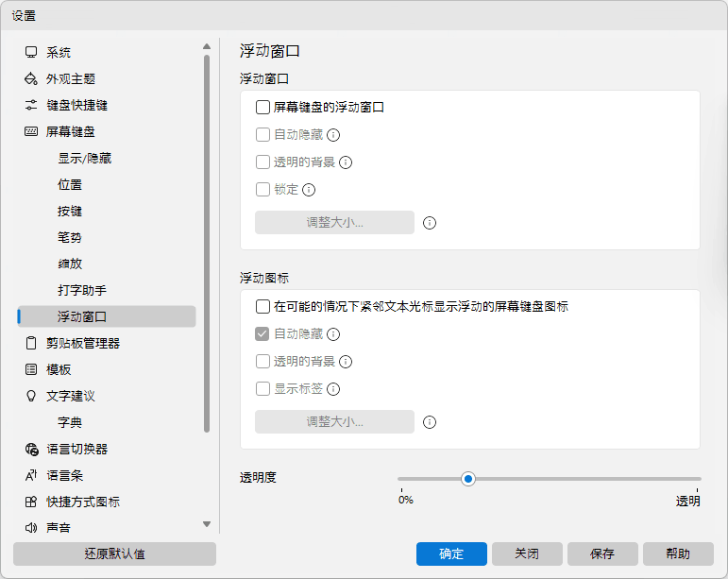728x579 pixels.
Task: Select 屏幕键盘 category in sidebar
Action: (x=107, y=132)
